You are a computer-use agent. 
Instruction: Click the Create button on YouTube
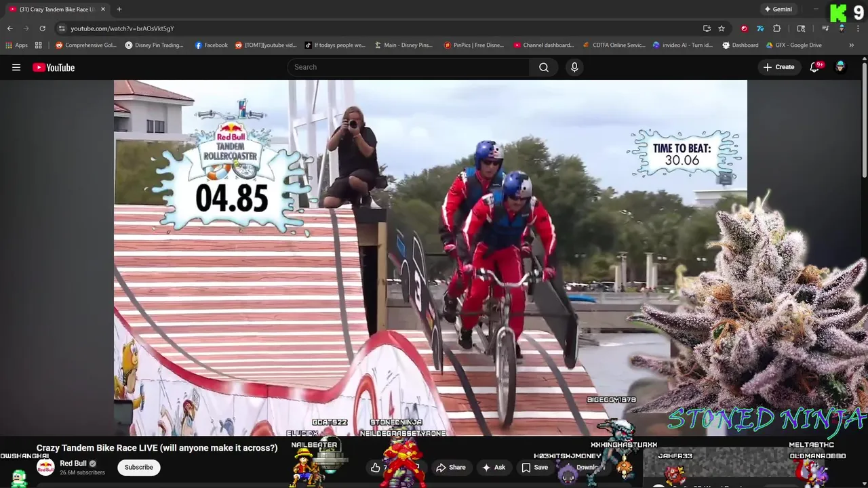(x=778, y=67)
